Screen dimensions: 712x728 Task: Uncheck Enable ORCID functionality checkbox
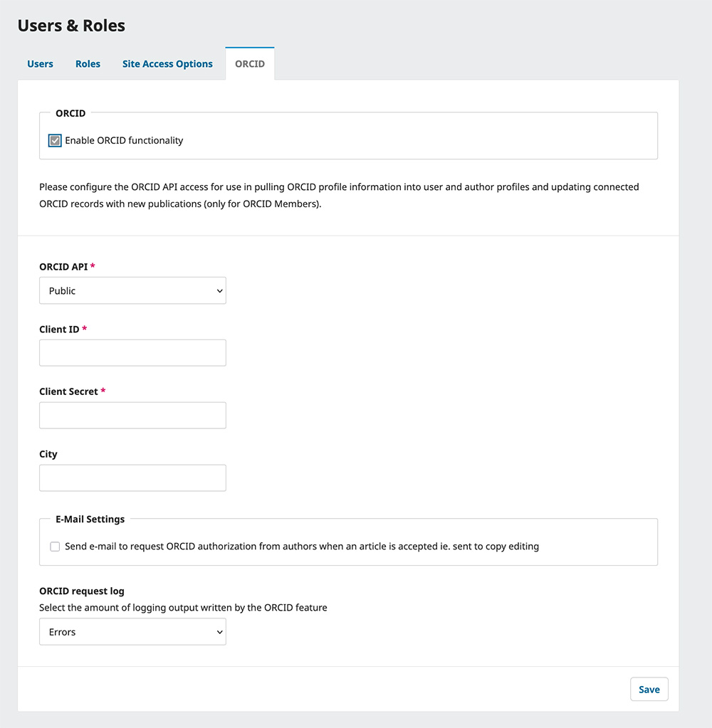point(55,140)
